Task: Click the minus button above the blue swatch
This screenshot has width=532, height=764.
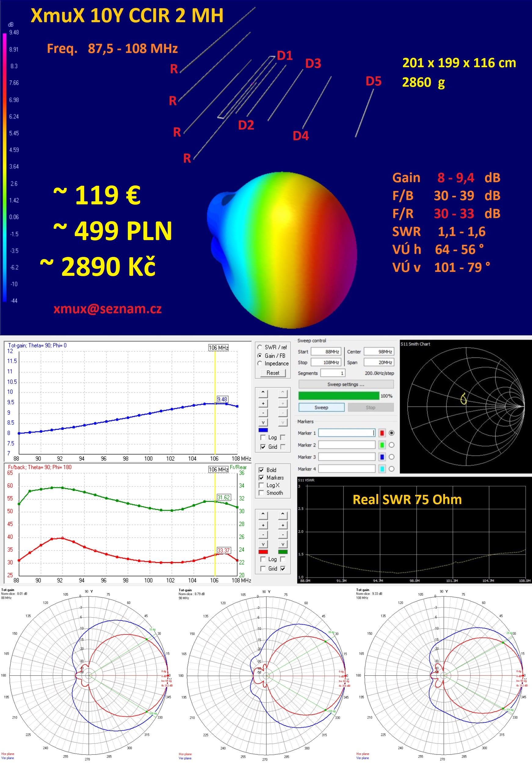Action: tap(263, 413)
